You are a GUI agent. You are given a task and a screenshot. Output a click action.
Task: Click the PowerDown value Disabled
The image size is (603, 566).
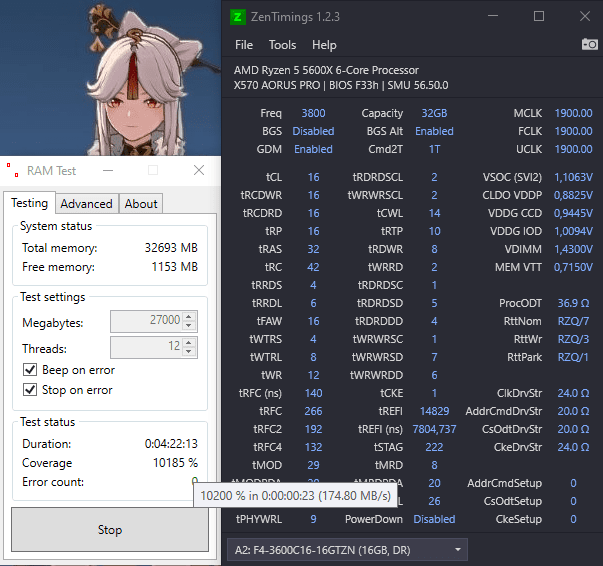click(x=434, y=519)
